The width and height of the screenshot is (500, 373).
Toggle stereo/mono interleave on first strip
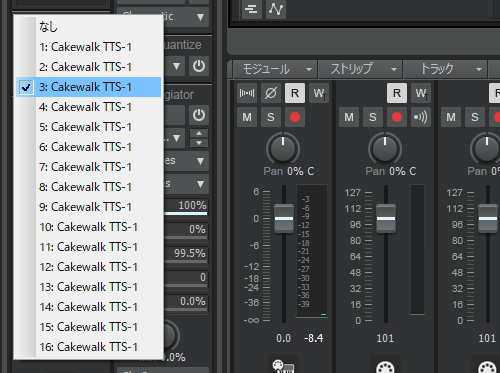pos(247,93)
